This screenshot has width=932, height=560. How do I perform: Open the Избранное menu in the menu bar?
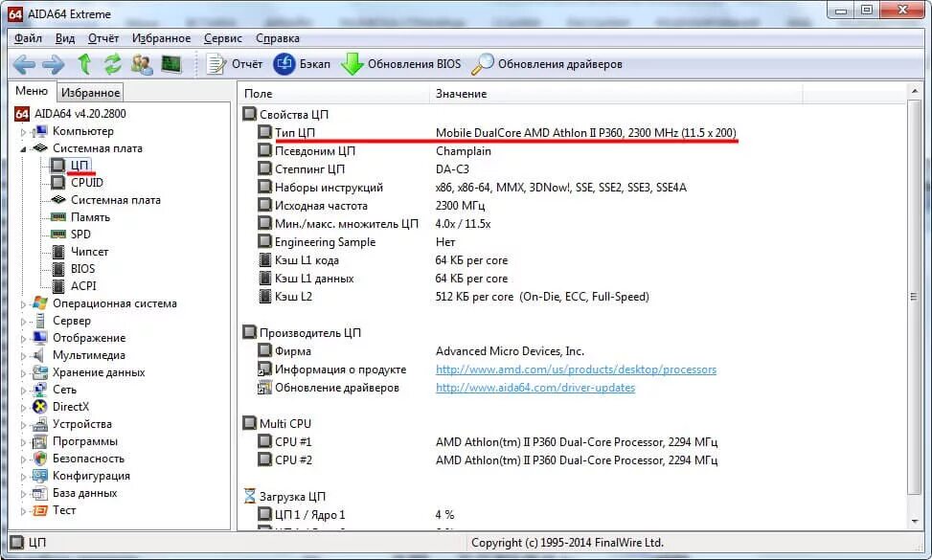click(161, 38)
